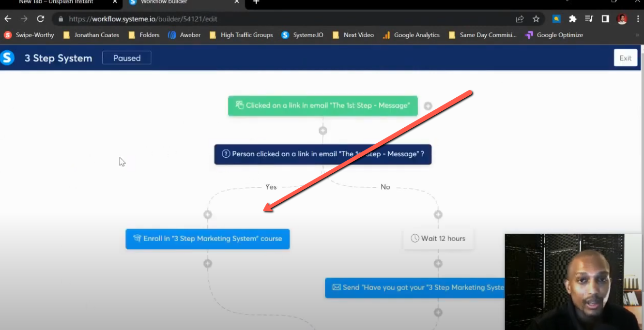The width and height of the screenshot is (644, 330).
Task: Click the Exit button in the workflow header
Action: point(625,58)
